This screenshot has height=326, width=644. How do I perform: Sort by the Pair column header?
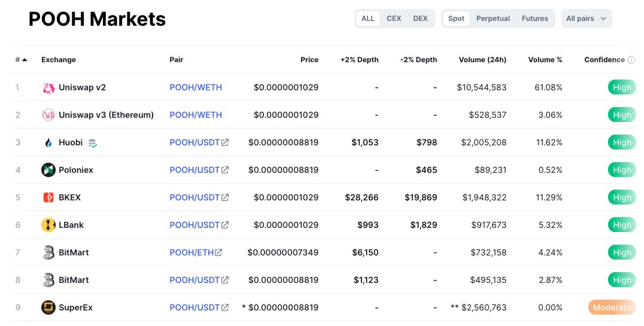[x=176, y=60]
